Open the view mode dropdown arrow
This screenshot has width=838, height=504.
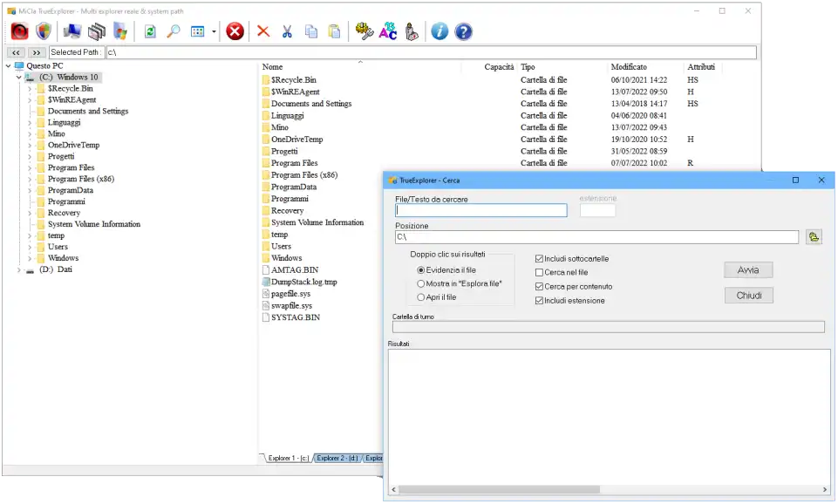point(214,32)
